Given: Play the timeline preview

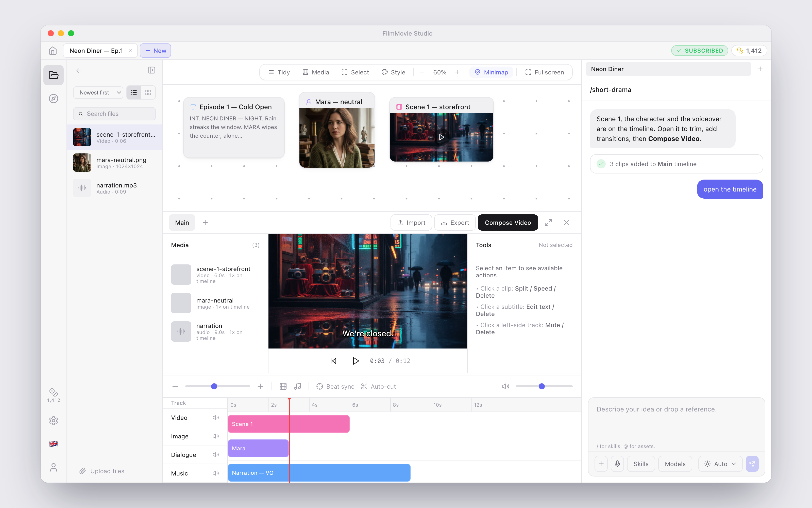Looking at the screenshot, I should click(x=356, y=361).
